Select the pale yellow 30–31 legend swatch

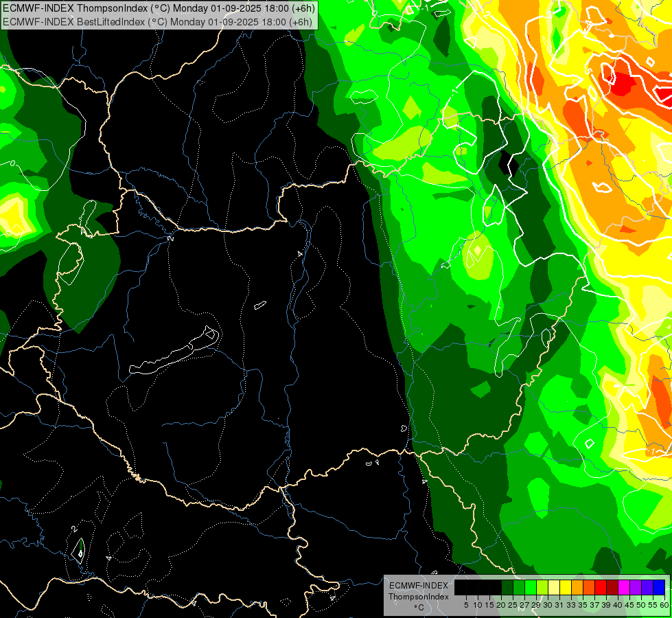coord(554,587)
